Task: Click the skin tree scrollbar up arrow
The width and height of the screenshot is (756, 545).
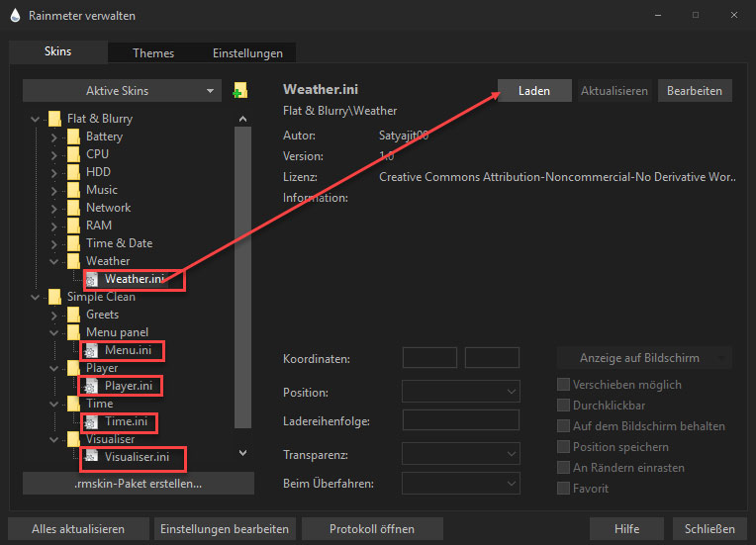Action: tap(243, 119)
